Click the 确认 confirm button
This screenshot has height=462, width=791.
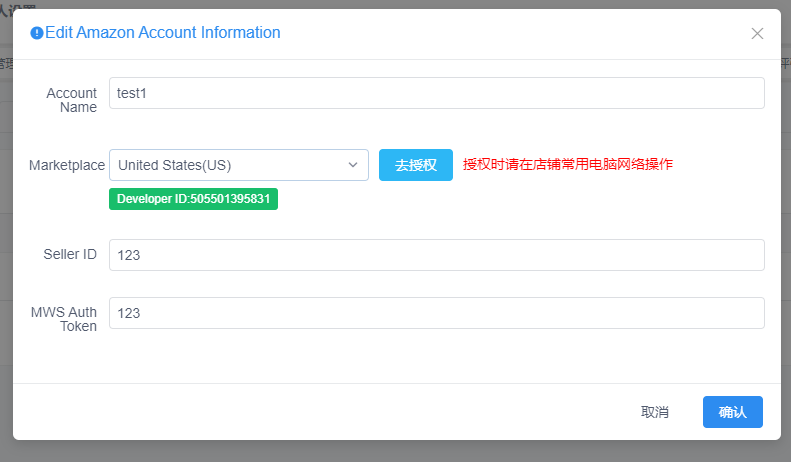(732, 412)
